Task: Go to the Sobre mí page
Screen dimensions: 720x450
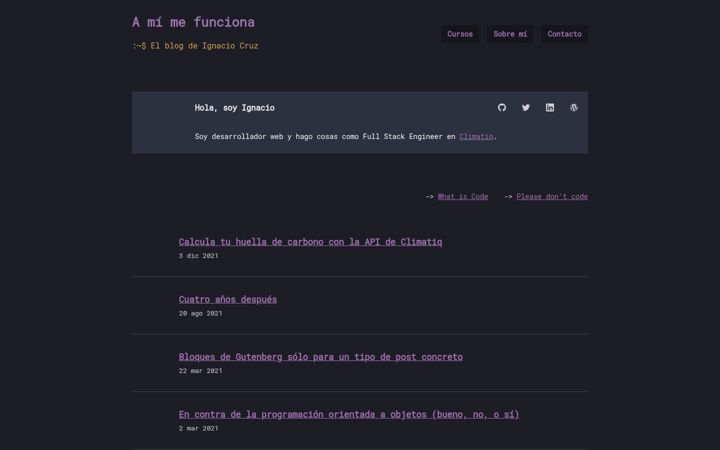Action: (510, 34)
